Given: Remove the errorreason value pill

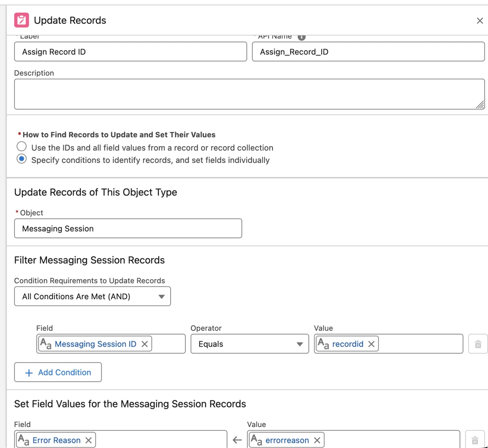Looking at the screenshot, I should click(317, 440).
